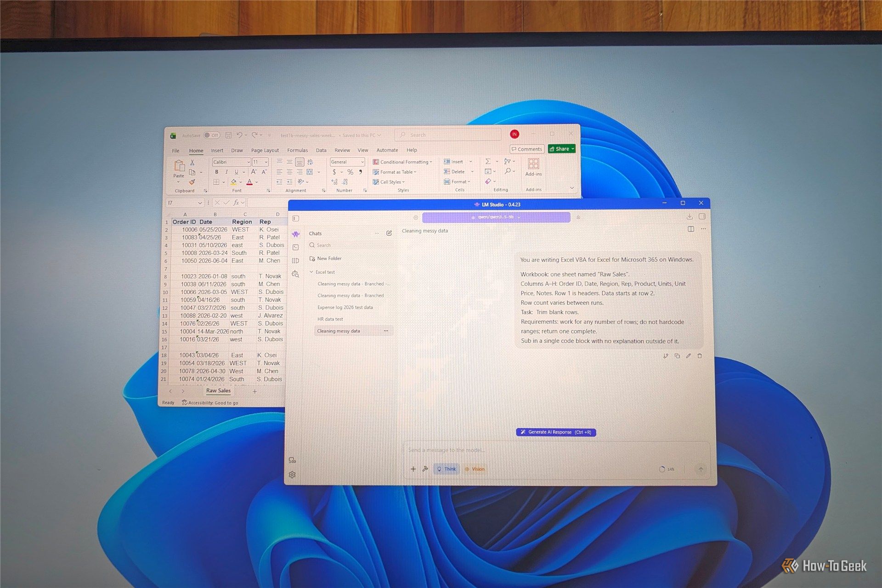Screen dimensions: 882x588
Task: Toggle Wrap Text in Excel
Action: 310,162
